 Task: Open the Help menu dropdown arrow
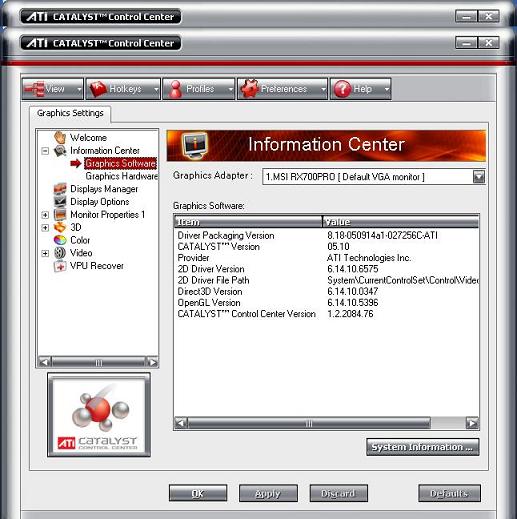(x=387, y=89)
